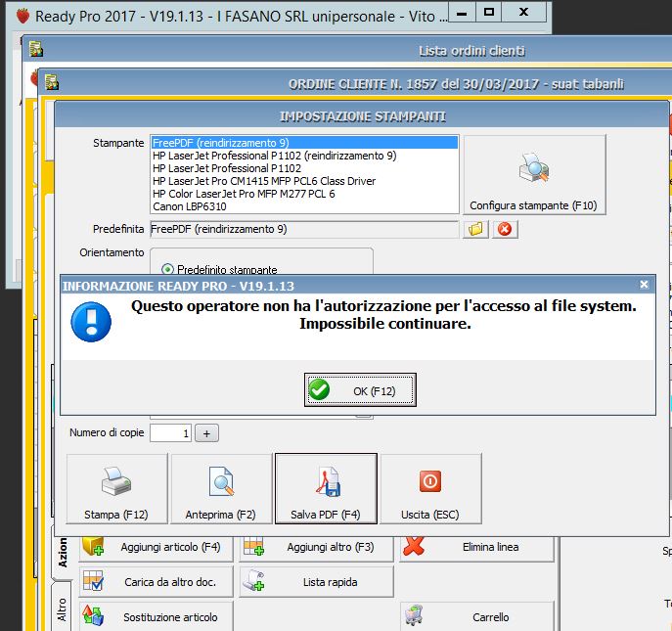Select Predefinito stampante orientation radio
This screenshot has width=672, height=631.
167,270
